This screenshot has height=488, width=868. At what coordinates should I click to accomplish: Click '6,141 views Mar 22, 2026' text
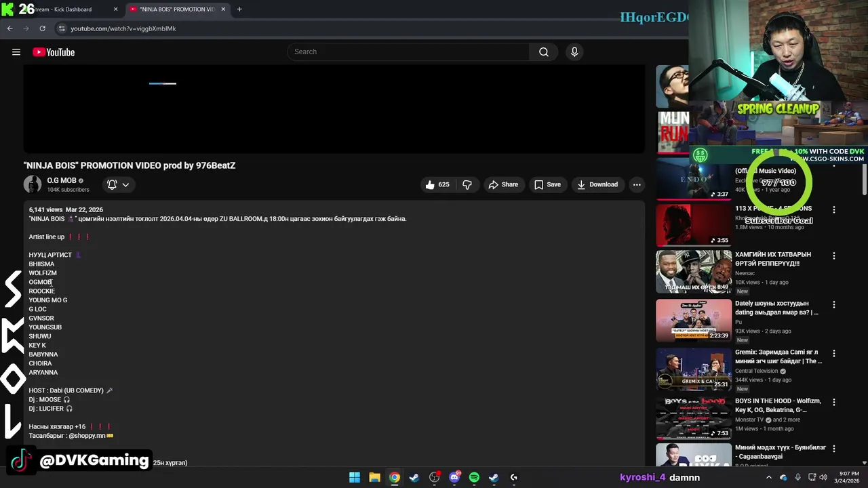pyautogui.click(x=66, y=210)
